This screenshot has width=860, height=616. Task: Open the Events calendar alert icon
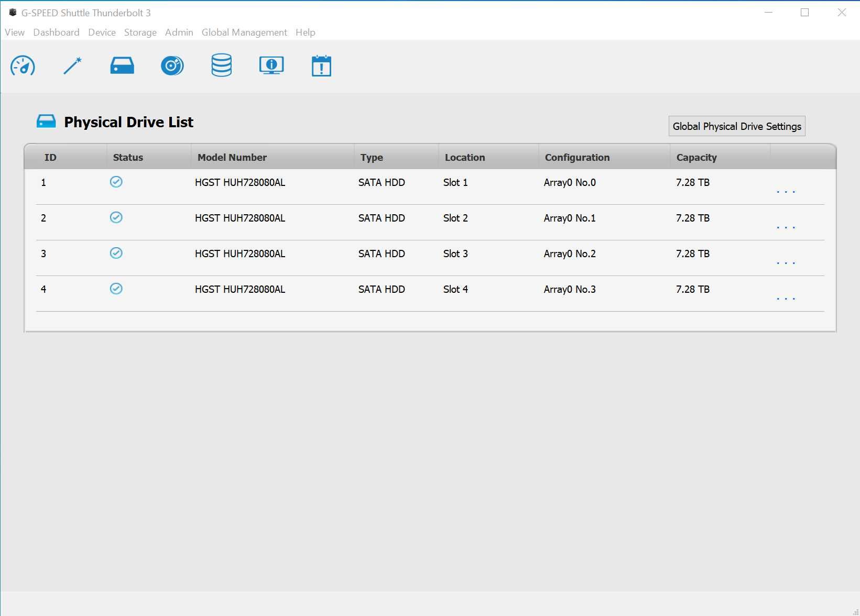321,65
